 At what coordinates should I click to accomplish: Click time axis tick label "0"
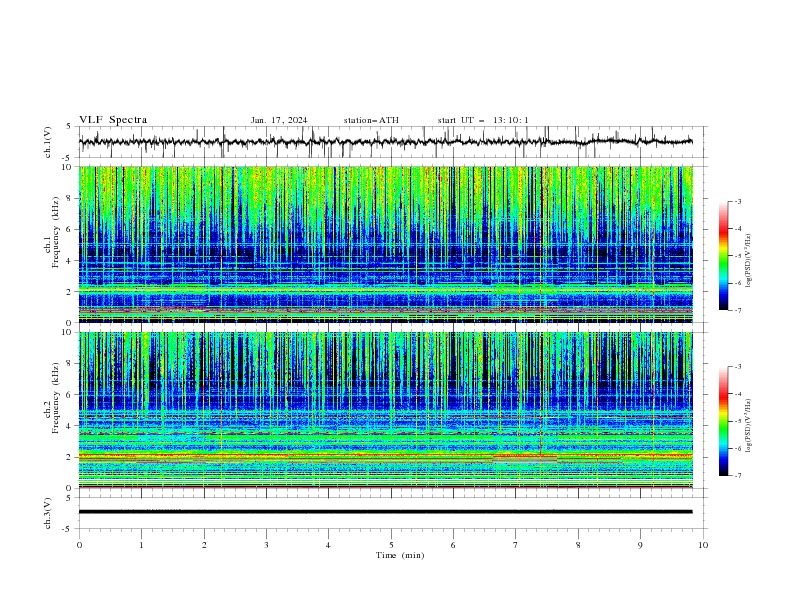(79, 545)
